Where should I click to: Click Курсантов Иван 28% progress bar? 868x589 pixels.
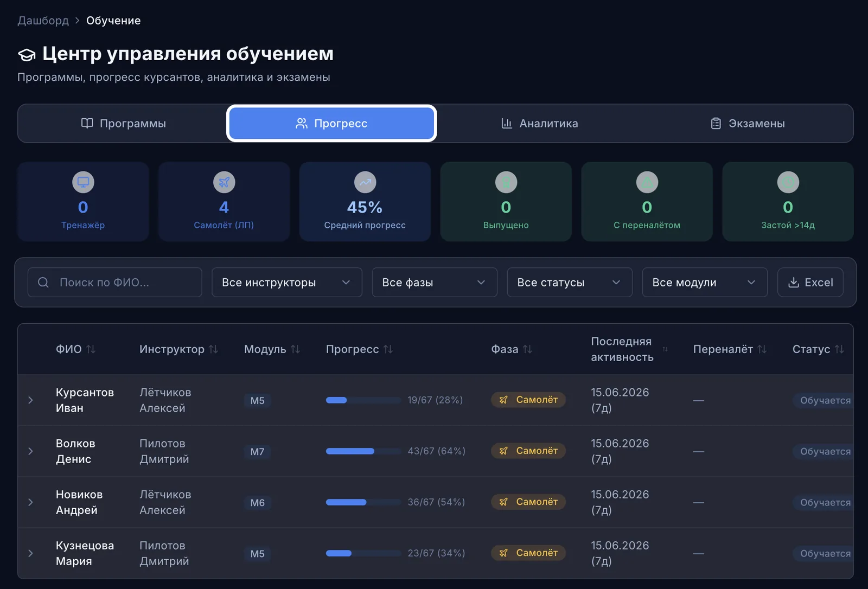363,400
